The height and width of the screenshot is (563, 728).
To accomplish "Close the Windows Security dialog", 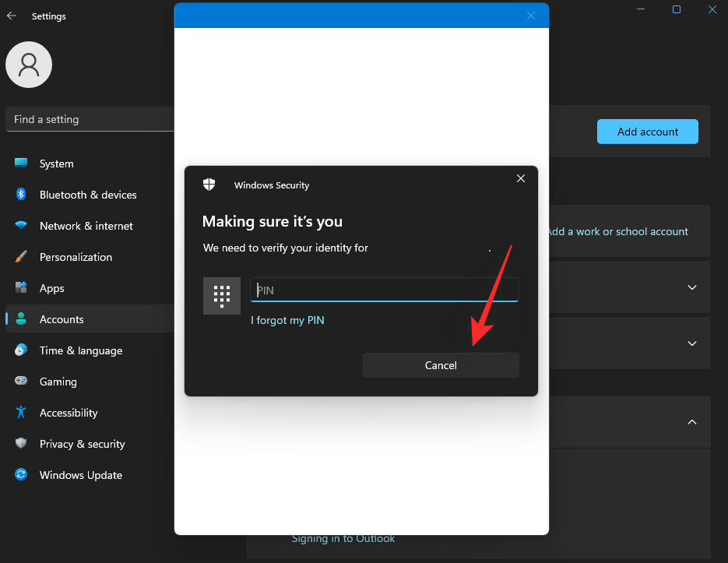I will point(521,179).
